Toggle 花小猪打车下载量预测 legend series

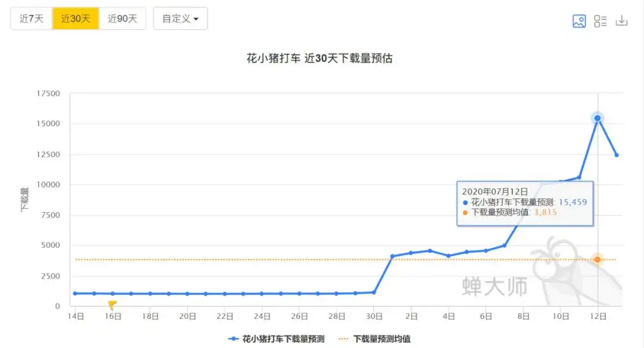pyautogui.click(x=277, y=339)
